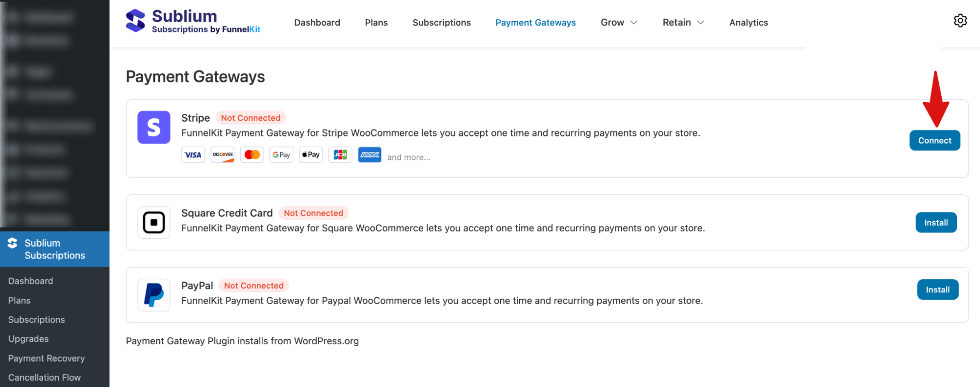Click the Google Pay icon
This screenshot has width=980, height=387.
(281, 155)
